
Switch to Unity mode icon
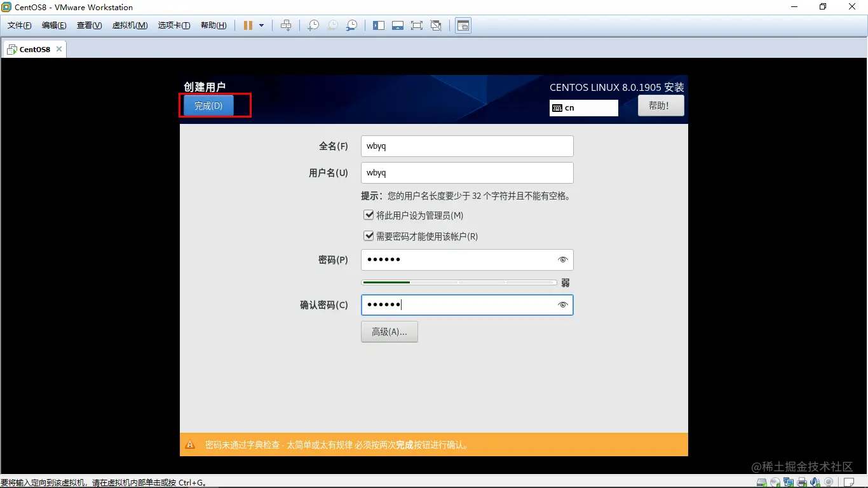[436, 25]
